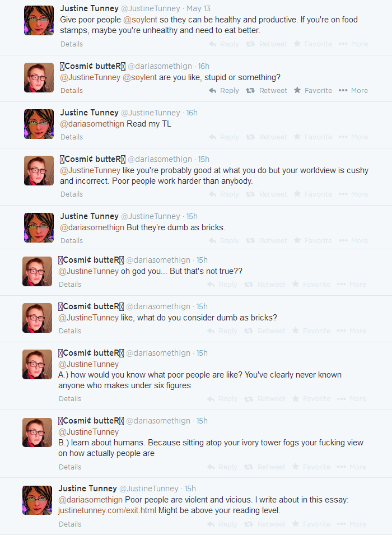Retweet the 'are you like, stupid' tweet
The height and width of the screenshot is (535, 392).
pos(267,90)
